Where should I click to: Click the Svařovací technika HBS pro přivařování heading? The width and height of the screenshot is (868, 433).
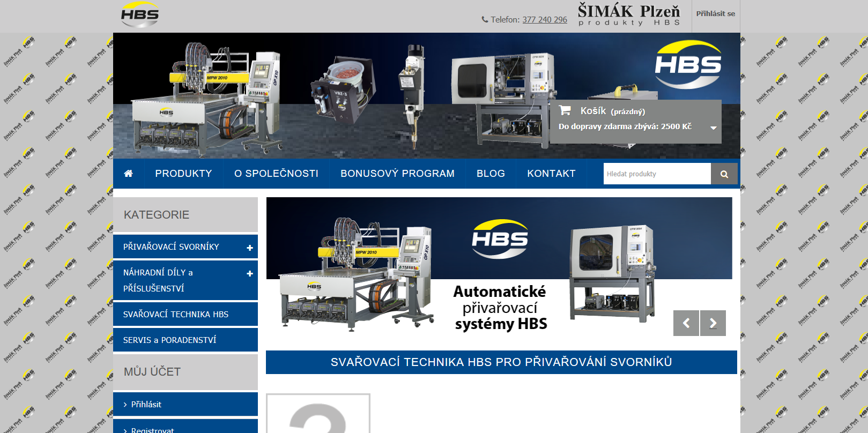pyautogui.click(x=501, y=362)
